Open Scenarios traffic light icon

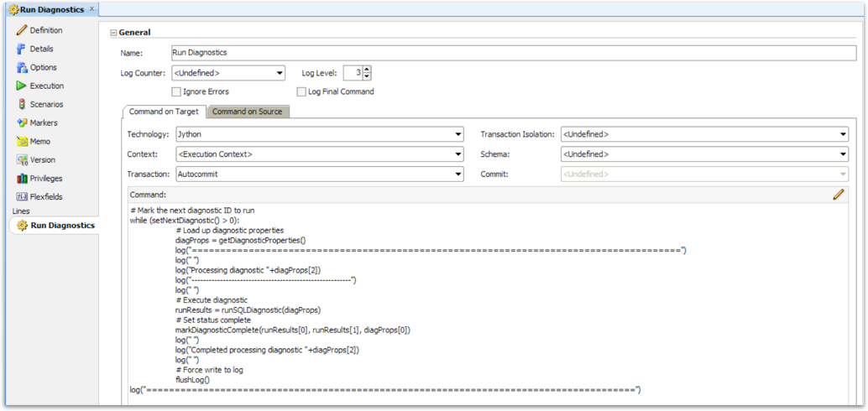[x=22, y=104]
